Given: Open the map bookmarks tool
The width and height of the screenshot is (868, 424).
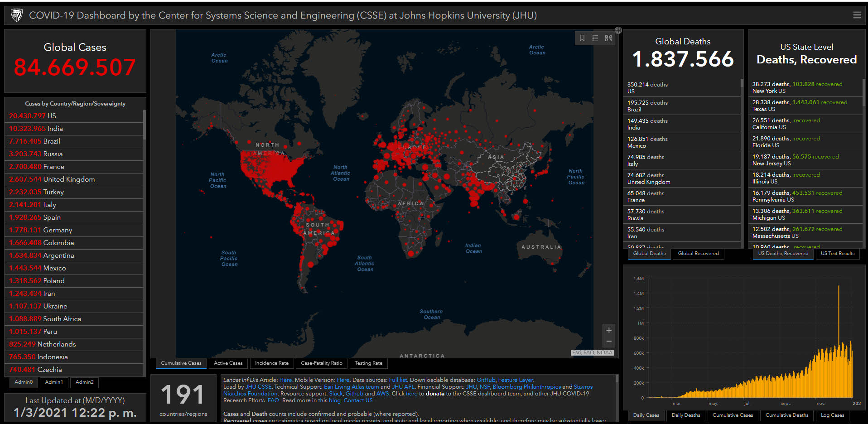Looking at the screenshot, I should pyautogui.click(x=582, y=38).
